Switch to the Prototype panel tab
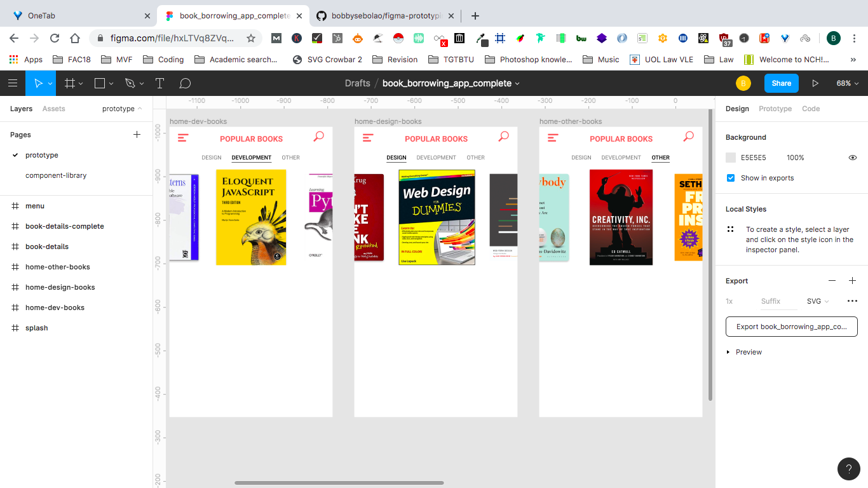This screenshot has height=488, width=868. click(x=775, y=109)
